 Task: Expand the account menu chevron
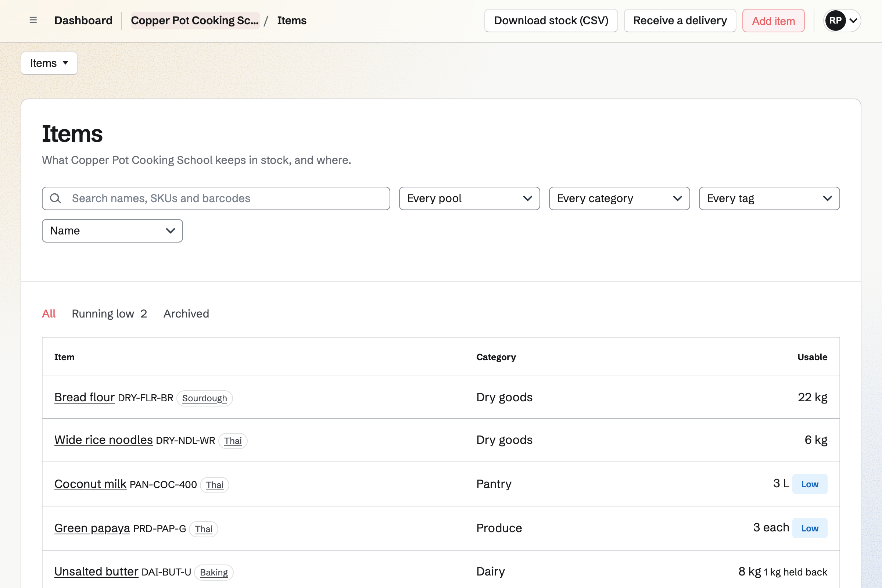pos(853,21)
